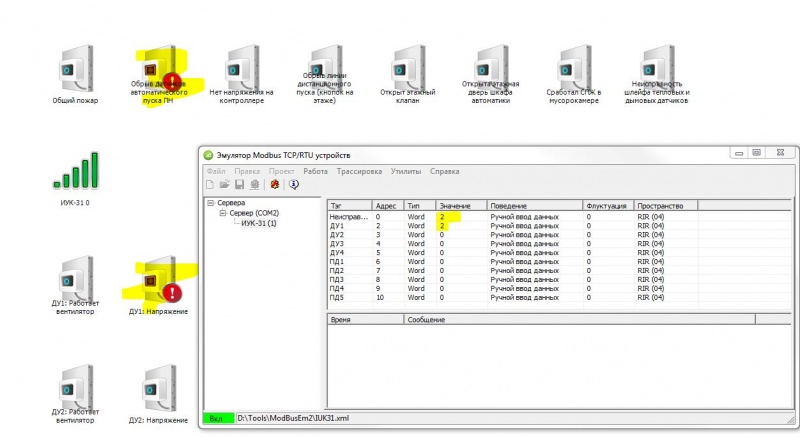Open the 'Утилиты' menu
Viewport: 800px width, 438px height.
pyautogui.click(x=406, y=171)
